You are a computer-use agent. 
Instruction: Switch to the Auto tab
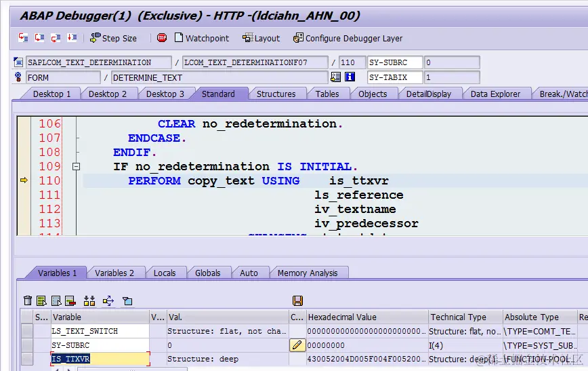[x=249, y=273]
